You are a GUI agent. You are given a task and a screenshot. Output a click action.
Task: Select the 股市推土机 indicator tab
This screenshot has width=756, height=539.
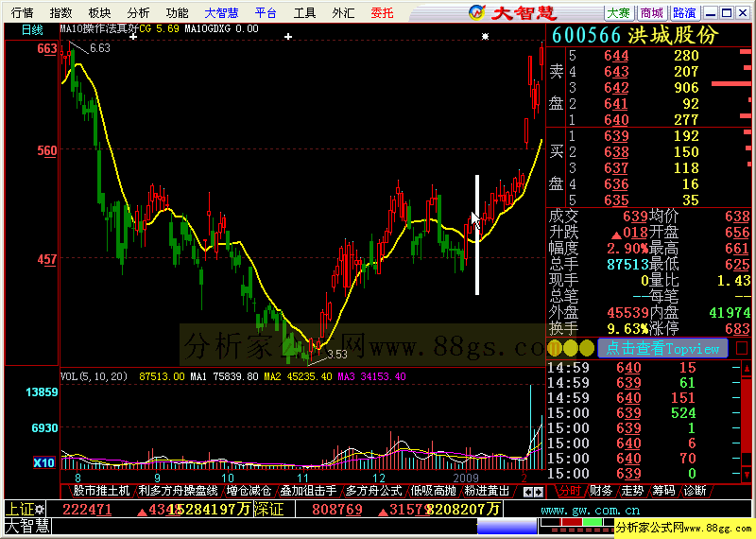tap(101, 491)
